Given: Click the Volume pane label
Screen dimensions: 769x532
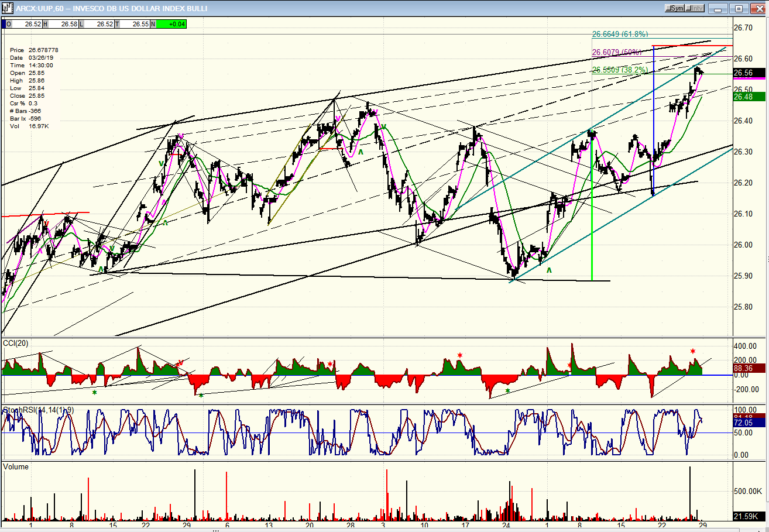Looking at the screenshot, I should coord(16,467).
